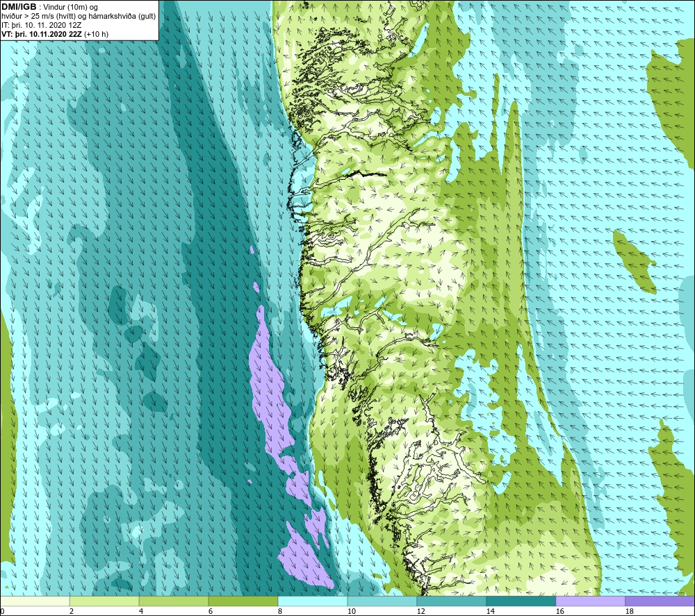Click the legend label '16'
Screen dimensions: 695x616
559,611
